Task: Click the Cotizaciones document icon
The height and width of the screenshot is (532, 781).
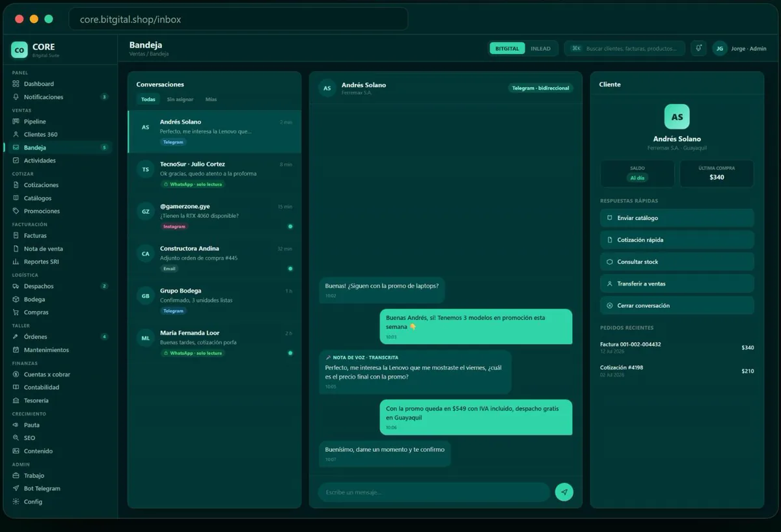Action: point(16,185)
